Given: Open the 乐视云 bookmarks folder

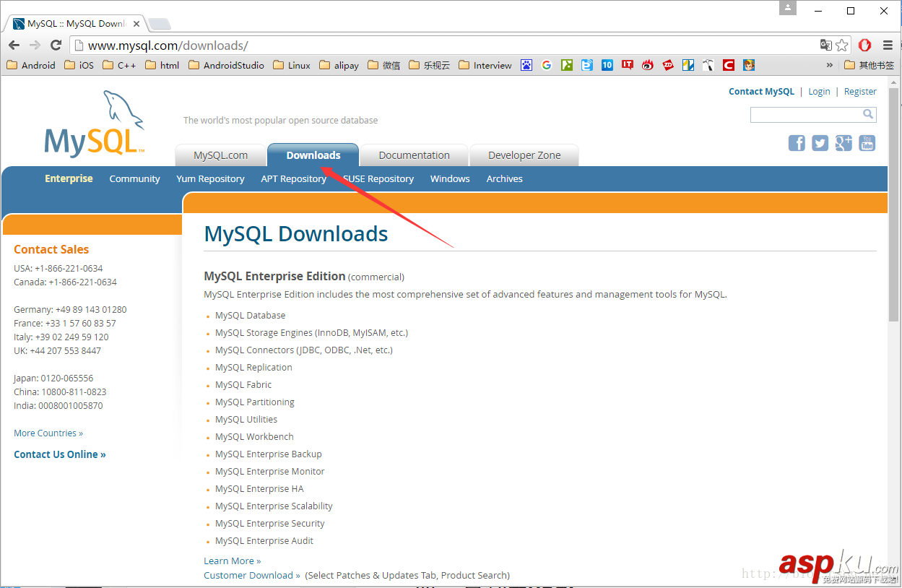Looking at the screenshot, I should pyautogui.click(x=429, y=65).
